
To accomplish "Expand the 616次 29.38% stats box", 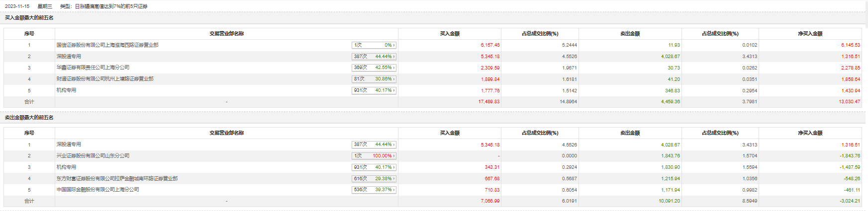I will point(374,179).
